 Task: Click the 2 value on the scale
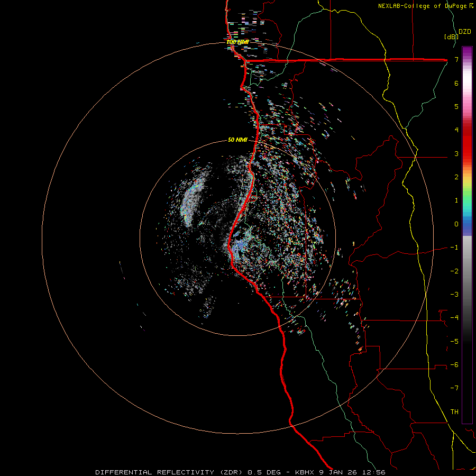456,177
